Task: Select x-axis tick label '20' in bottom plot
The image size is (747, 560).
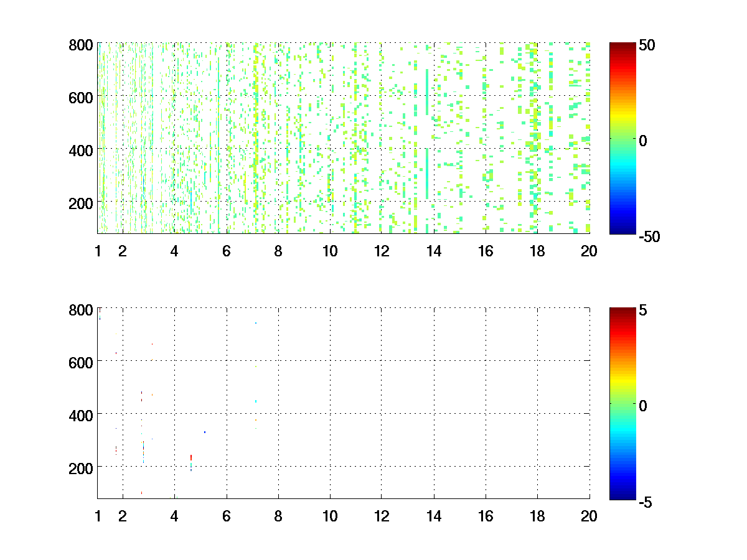Action: (x=589, y=516)
